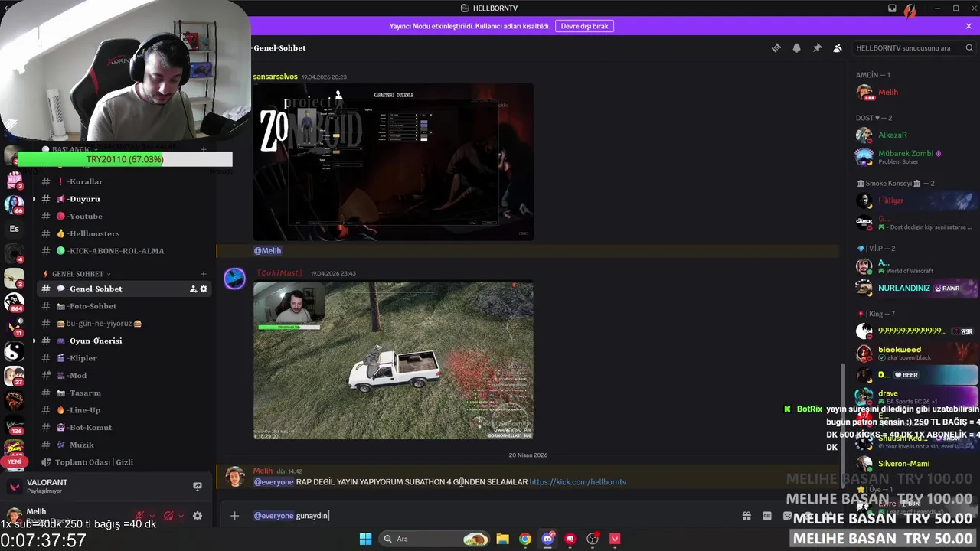The width and height of the screenshot is (980, 551).
Task: Dismiss the streamer mode purple banner
Action: point(969,26)
